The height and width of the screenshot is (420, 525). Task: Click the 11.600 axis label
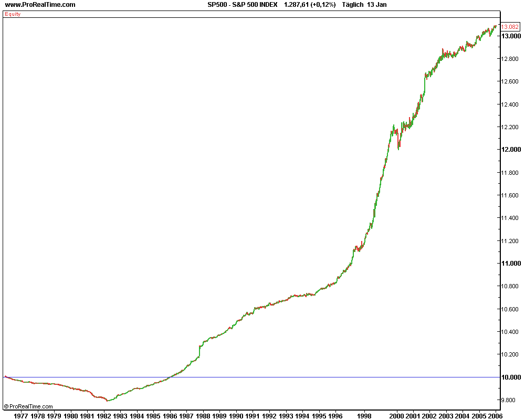click(x=509, y=195)
